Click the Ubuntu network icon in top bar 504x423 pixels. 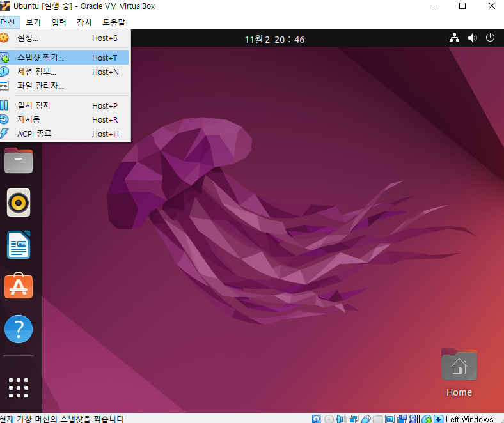pyautogui.click(x=454, y=38)
